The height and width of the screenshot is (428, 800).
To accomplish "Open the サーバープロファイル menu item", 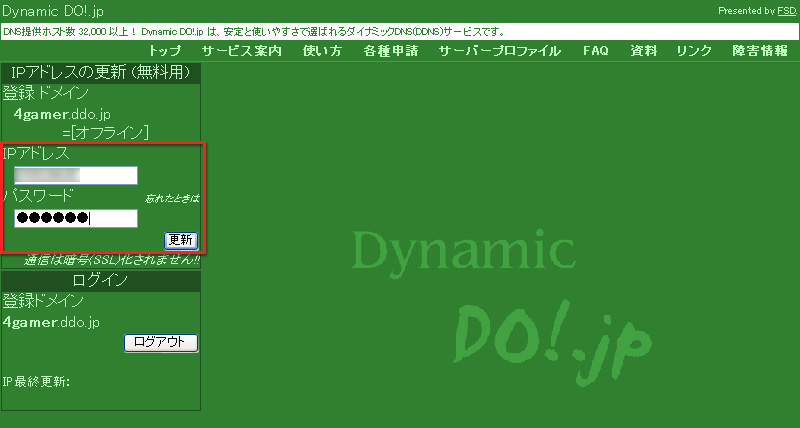I will [x=499, y=51].
